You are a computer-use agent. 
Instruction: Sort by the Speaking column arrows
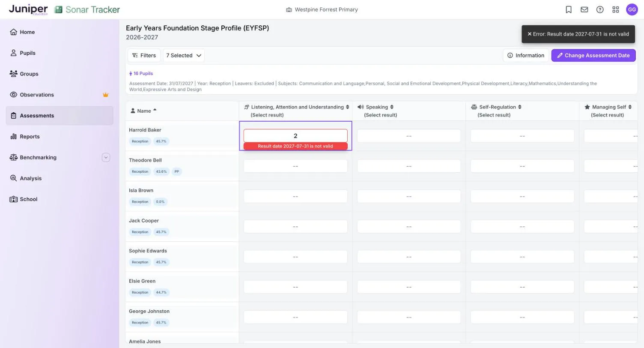pyautogui.click(x=392, y=107)
